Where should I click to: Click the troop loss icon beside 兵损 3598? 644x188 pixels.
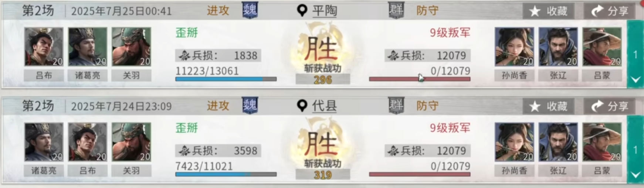pos(184,151)
